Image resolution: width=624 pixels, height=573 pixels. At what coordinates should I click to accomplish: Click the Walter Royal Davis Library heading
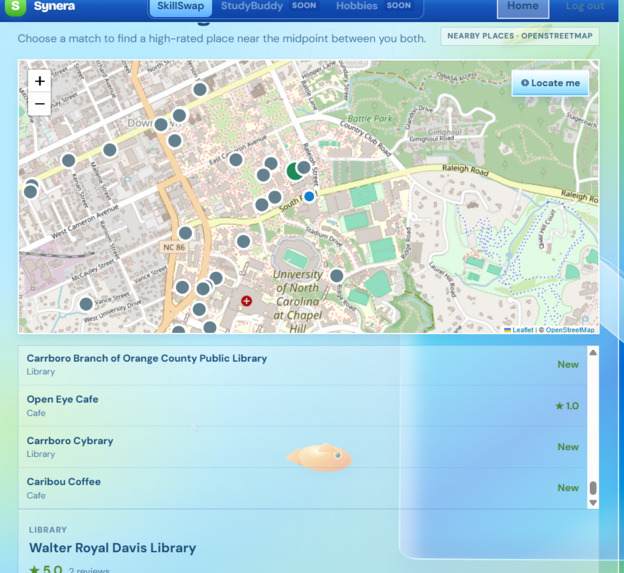[x=113, y=548]
